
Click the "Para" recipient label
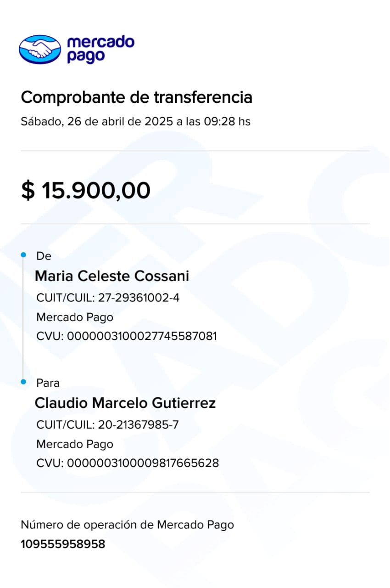tap(48, 383)
